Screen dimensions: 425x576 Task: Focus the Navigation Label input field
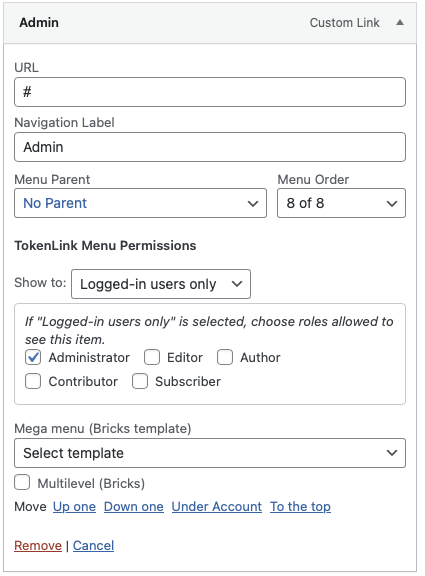(x=210, y=147)
